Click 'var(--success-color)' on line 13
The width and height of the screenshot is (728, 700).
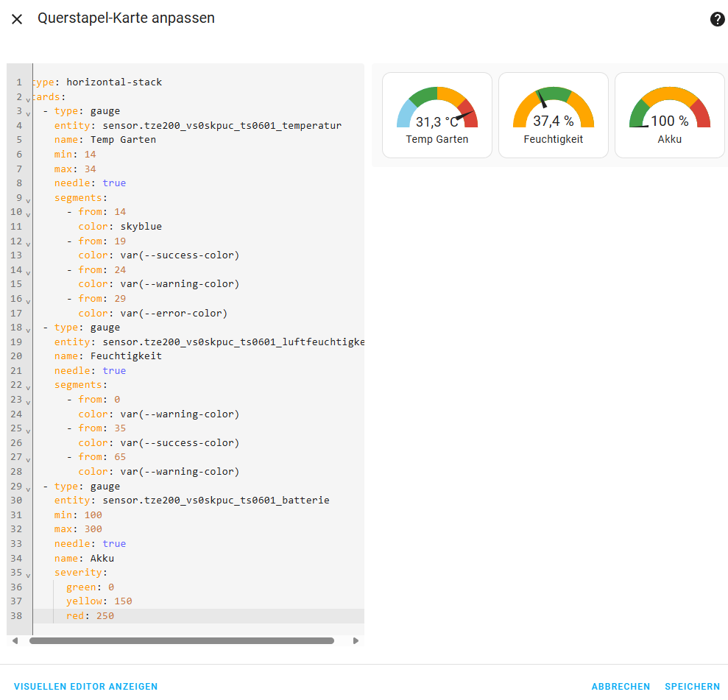[x=180, y=255]
